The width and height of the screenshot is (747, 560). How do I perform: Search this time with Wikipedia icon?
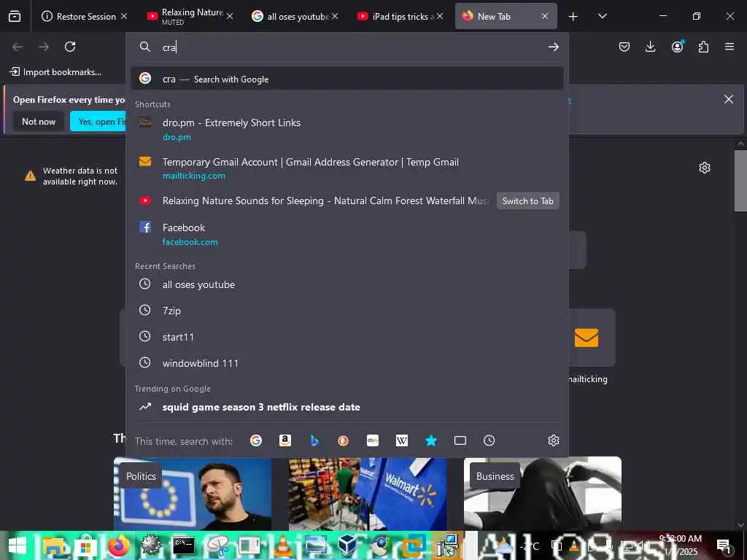coord(402,440)
